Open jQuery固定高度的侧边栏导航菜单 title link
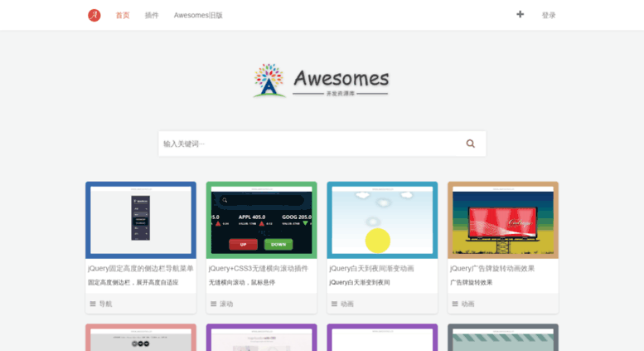 [x=140, y=268]
